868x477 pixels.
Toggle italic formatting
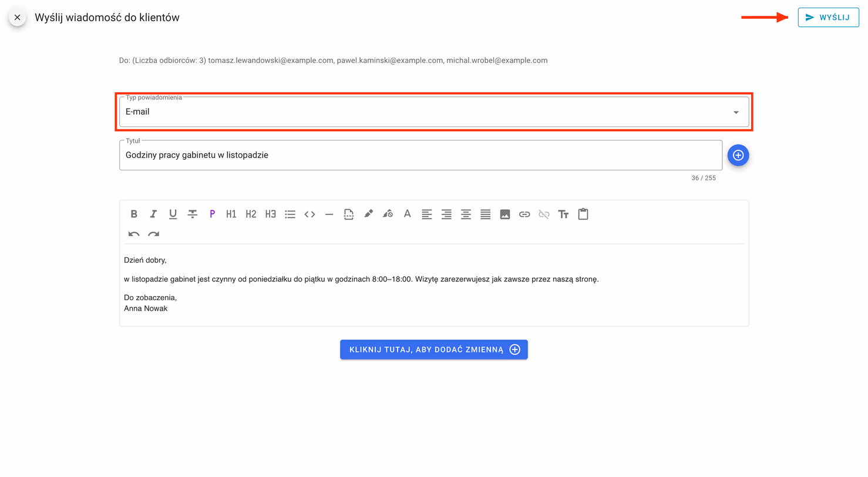coord(153,214)
